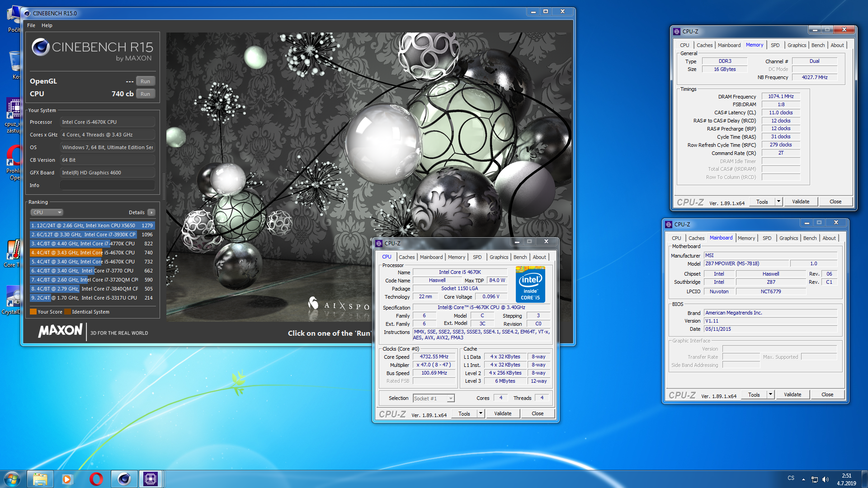Click Details arrow button in Ranking
The image size is (868, 488).
click(x=151, y=212)
